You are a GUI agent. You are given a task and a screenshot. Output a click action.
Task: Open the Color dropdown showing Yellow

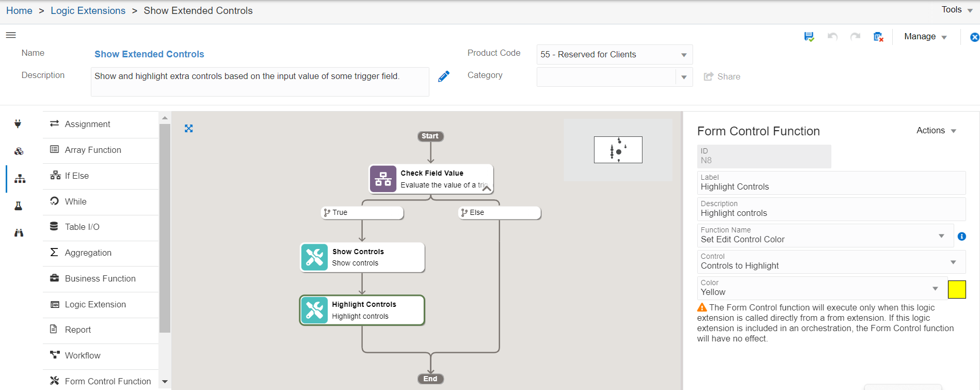pyautogui.click(x=935, y=289)
